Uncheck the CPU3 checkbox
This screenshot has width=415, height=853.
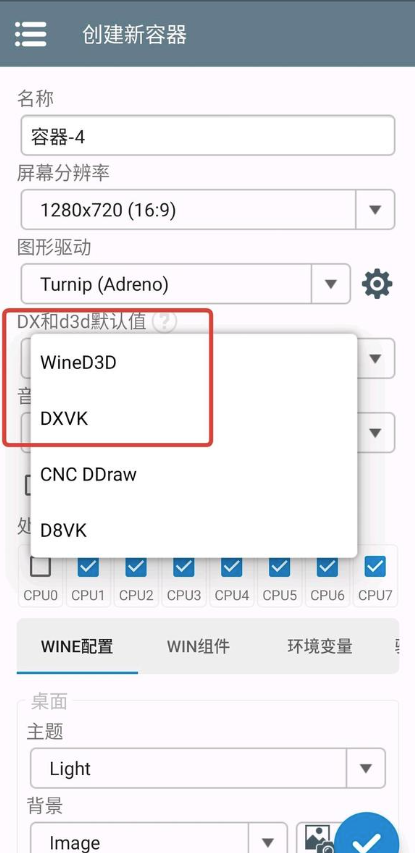(x=184, y=567)
